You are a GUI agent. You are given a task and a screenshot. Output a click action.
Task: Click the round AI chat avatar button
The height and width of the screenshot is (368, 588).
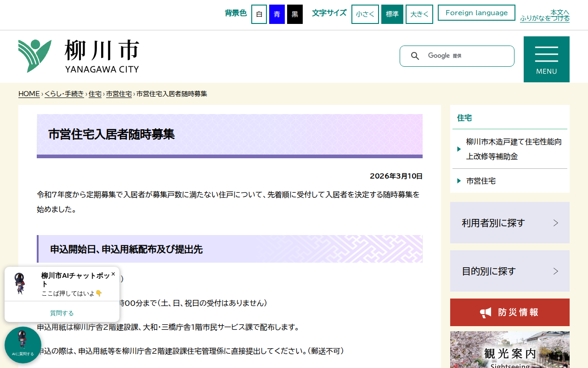click(x=23, y=345)
